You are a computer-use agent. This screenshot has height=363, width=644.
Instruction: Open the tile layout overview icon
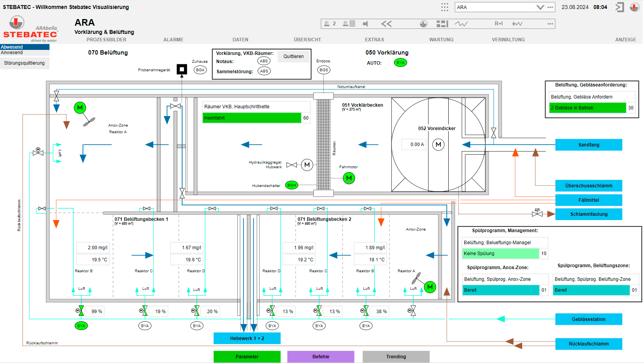click(x=442, y=24)
